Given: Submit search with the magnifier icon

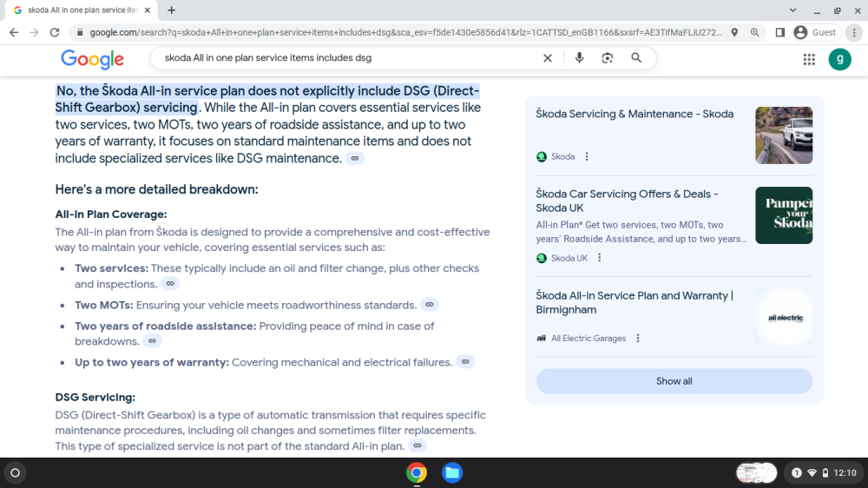Looking at the screenshot, I should coord(636,57).
